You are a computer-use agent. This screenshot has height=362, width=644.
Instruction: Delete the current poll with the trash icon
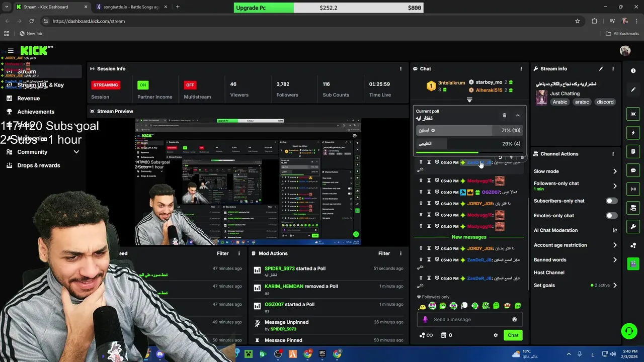[x=504, y=116]
